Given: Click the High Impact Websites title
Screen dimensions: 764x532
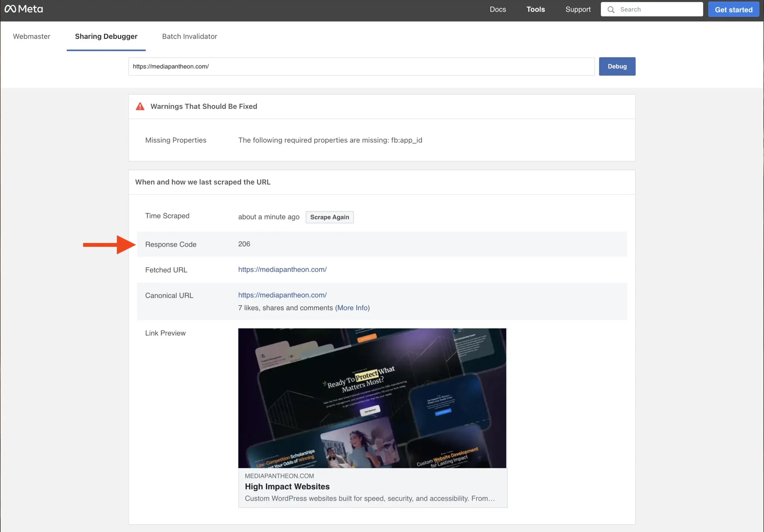Looking at the screenshot, I should coord(287,486).
